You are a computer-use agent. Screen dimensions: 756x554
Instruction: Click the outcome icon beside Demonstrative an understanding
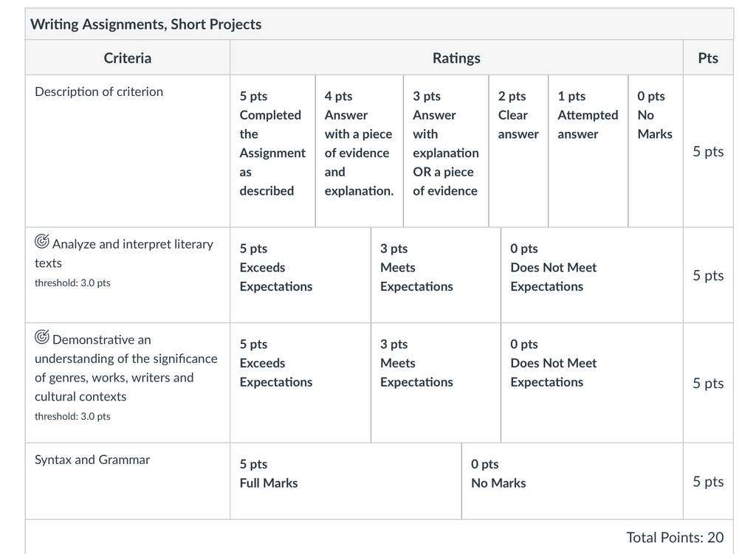42,336
